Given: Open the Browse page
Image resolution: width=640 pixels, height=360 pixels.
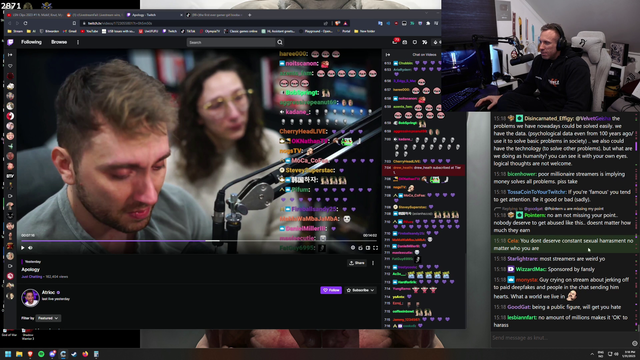Looking at the screenshot, I should 59,42.
